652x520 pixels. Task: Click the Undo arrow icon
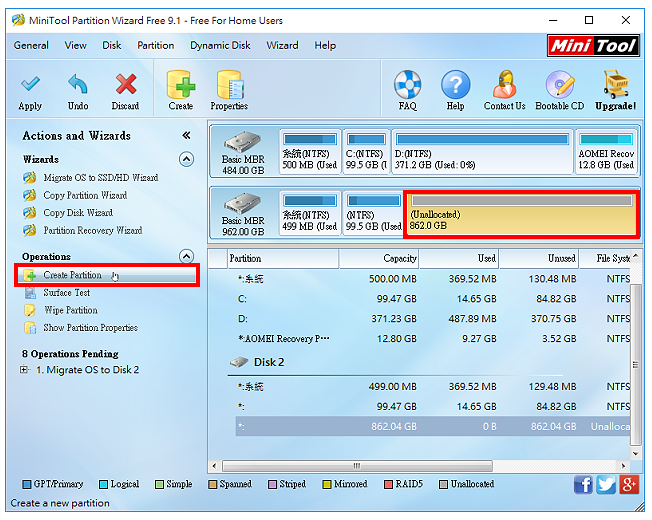[78, 84]
